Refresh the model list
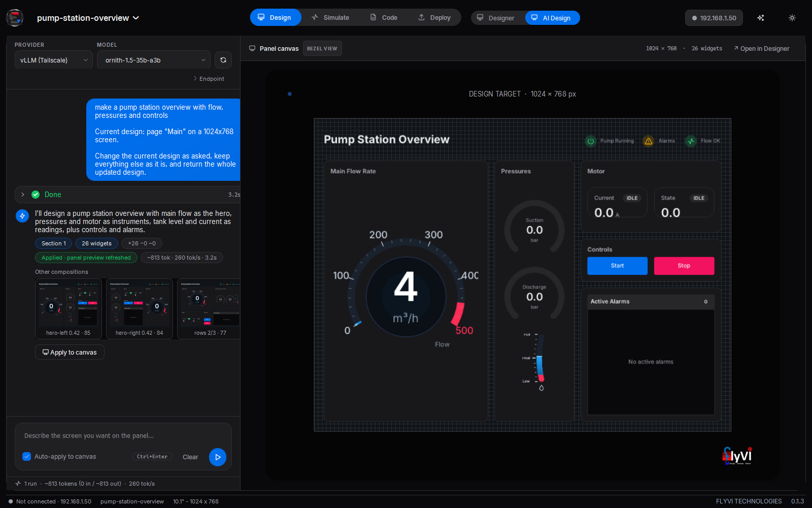The width and height of the screenshot is (812, 508). (x=223, y=60)
